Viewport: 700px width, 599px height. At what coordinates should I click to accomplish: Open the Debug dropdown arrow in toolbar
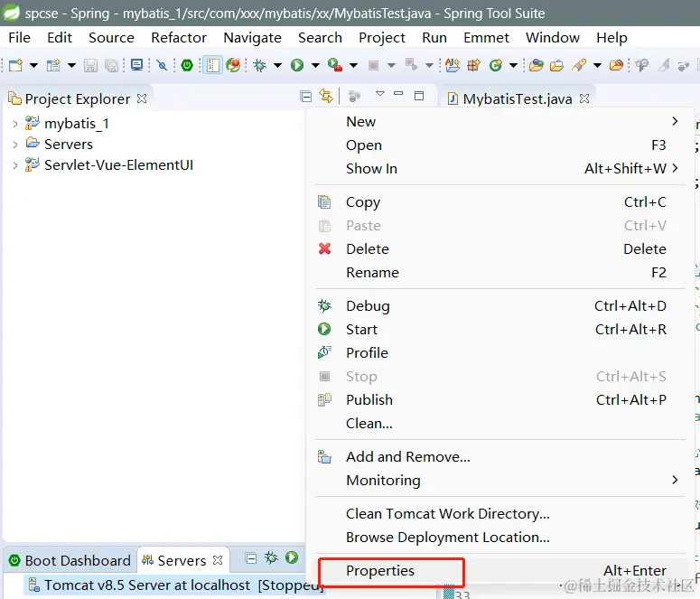[x=277, y=66]
